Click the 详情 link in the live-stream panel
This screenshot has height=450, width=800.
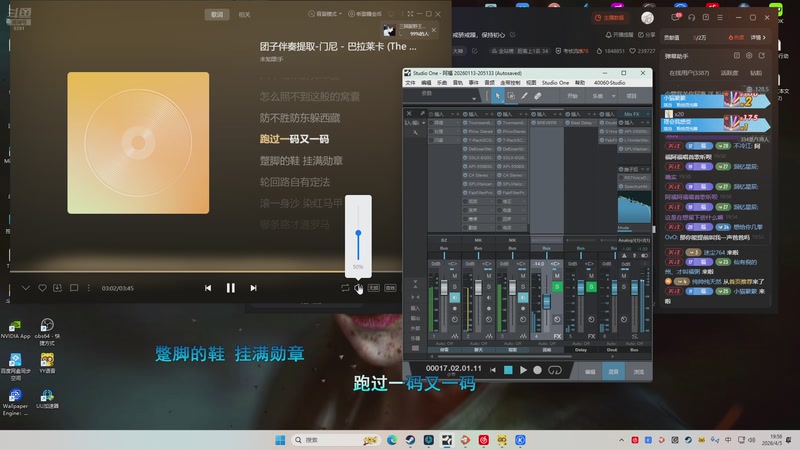(758, 38)
